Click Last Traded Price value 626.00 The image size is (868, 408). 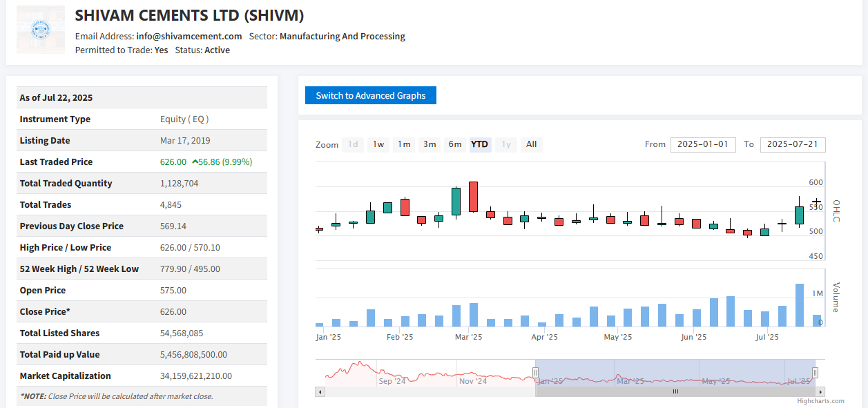[x=173, y=162]
